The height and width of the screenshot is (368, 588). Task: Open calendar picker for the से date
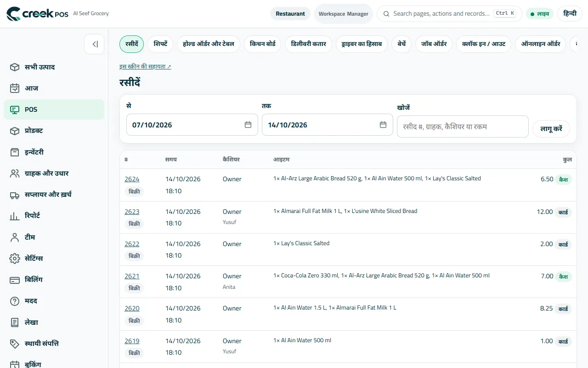point(248,125)
